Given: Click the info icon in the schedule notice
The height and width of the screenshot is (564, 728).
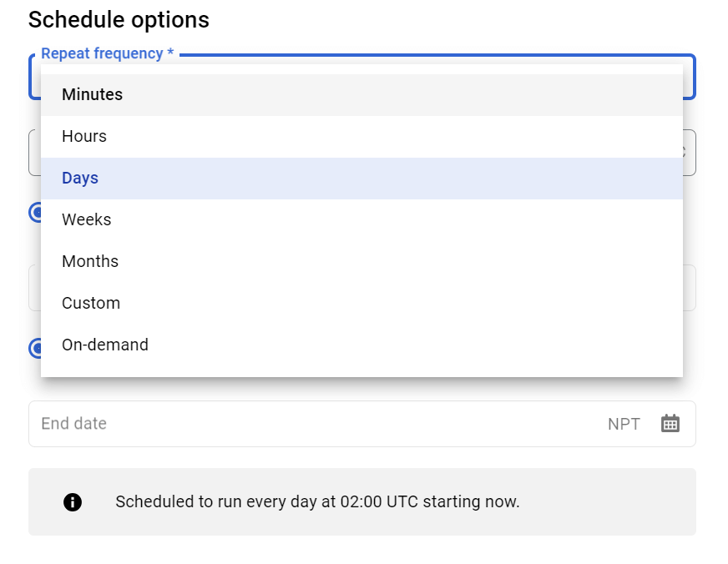Looking at the screenshot, I should (73, 502).
